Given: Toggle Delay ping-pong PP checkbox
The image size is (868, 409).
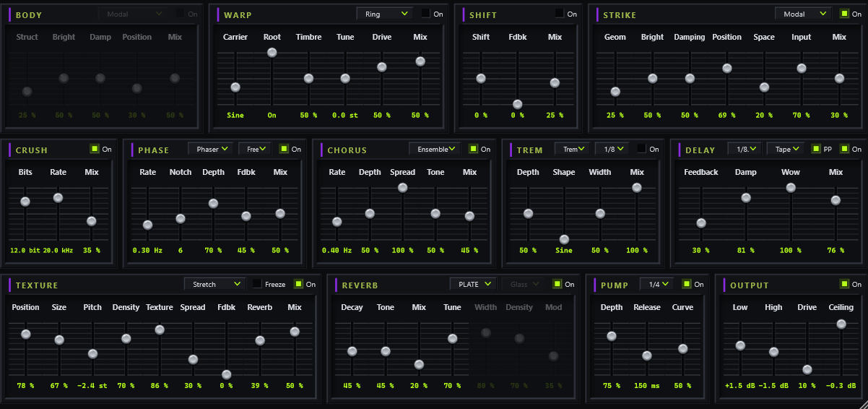Looking at the screenshot, I should coord(816,149).
